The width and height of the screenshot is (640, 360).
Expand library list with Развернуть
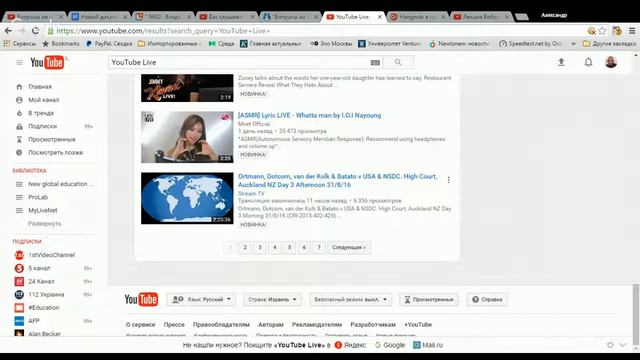point(44,223)
